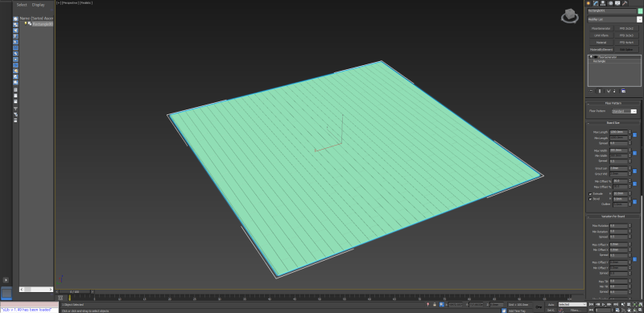This screenshot has height=313, width=644.
Task: Click the time slider at frame 0 / 100
Action: [x=74, y=292]
